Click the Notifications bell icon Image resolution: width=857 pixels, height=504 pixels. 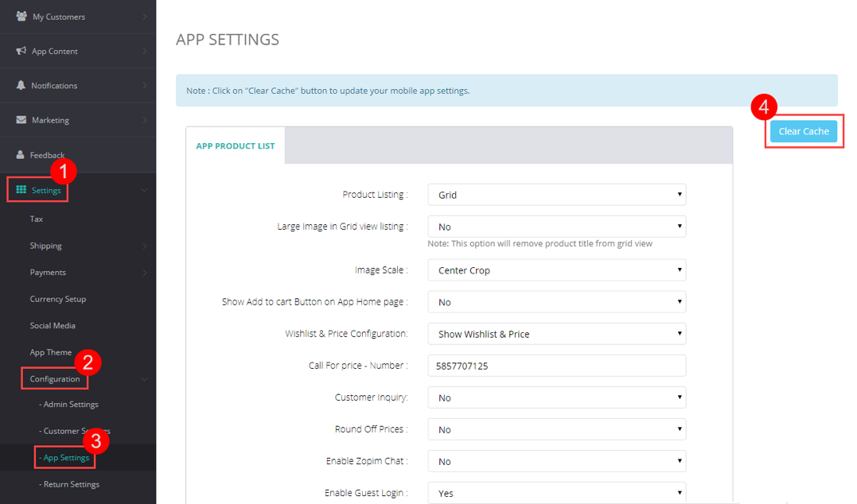tap(21, 85)
